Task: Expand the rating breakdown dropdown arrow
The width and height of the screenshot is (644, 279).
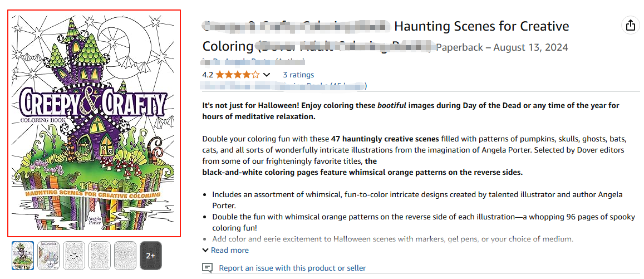Action: click(267, 75)
